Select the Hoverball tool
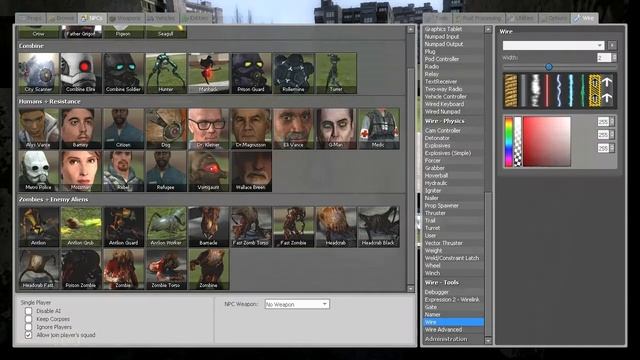640x360 pixels. point(453,176)
